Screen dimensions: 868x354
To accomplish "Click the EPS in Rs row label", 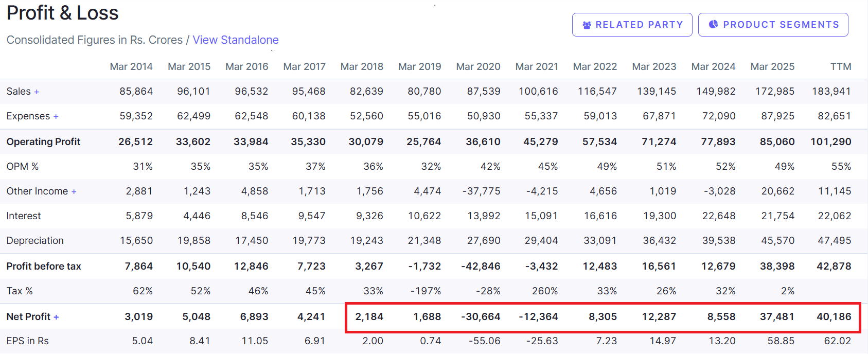I will coord(27,341).
